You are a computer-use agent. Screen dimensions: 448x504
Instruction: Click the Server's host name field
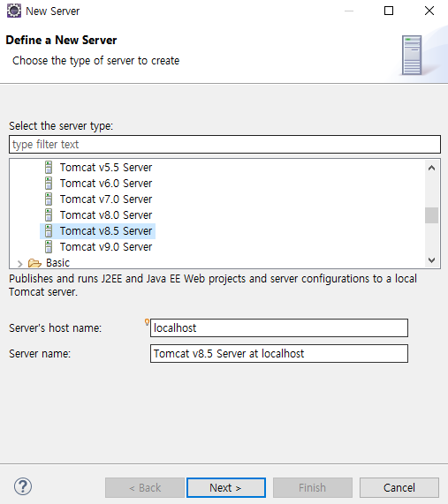tap(279, 327)
